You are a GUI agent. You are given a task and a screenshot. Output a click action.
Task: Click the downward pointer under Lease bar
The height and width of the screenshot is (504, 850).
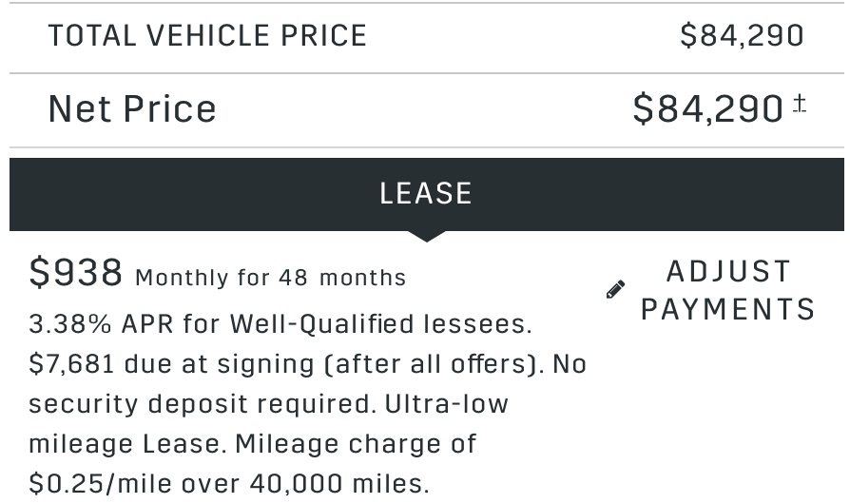tap(427, 236)
